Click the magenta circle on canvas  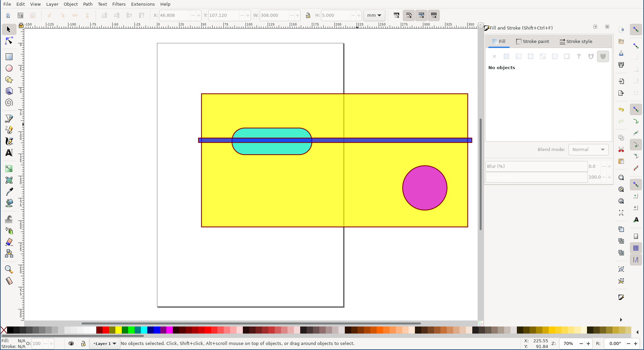coord(425,188)
